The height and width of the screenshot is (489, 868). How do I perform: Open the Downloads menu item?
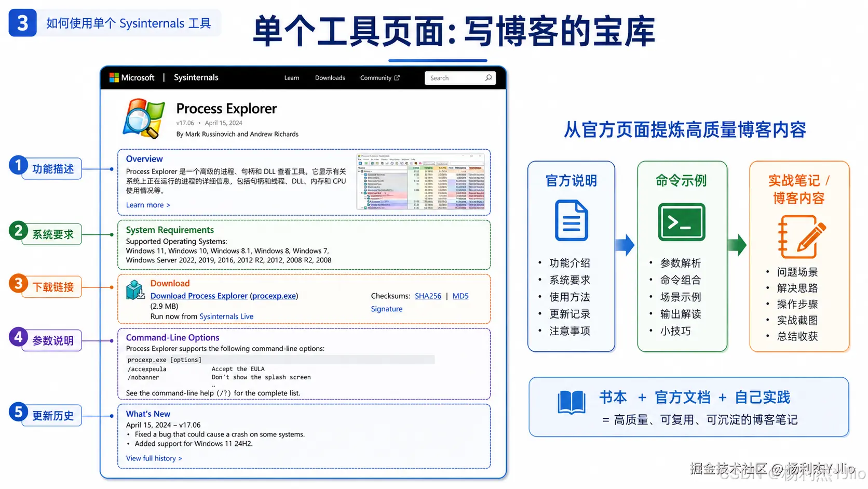330,78
